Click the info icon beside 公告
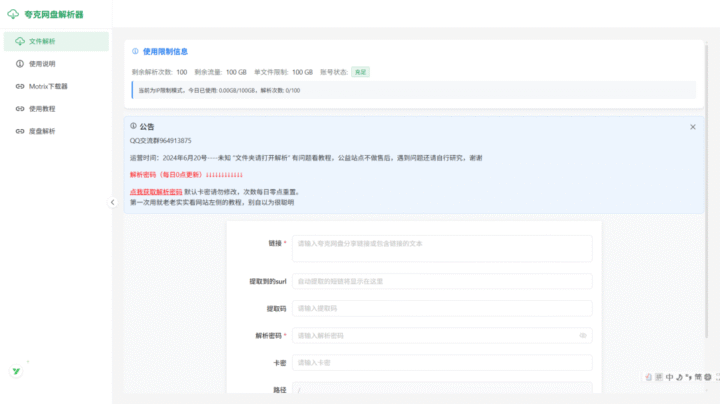This screenshot has height=404, width=720. (133, 126)
